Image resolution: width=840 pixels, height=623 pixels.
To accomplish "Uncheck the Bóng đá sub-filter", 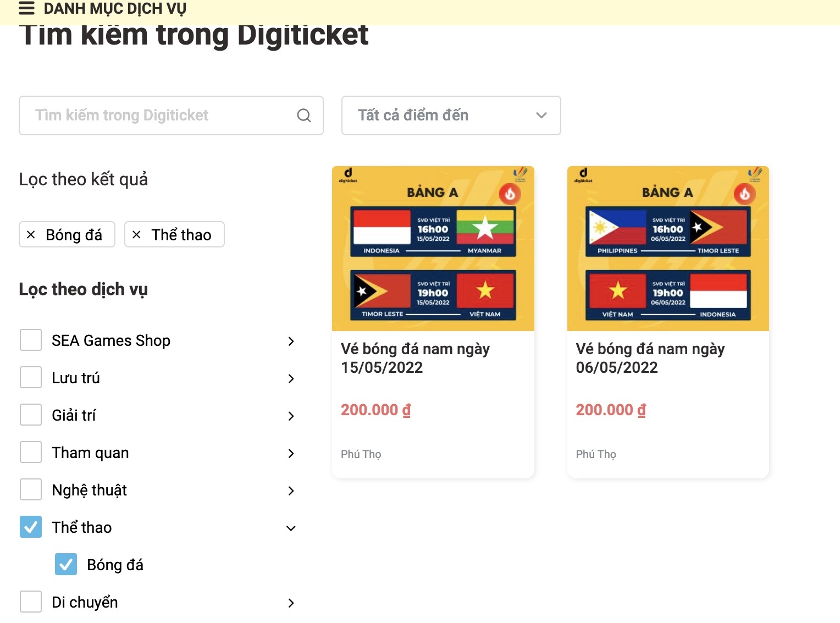I will coord(66,564).
